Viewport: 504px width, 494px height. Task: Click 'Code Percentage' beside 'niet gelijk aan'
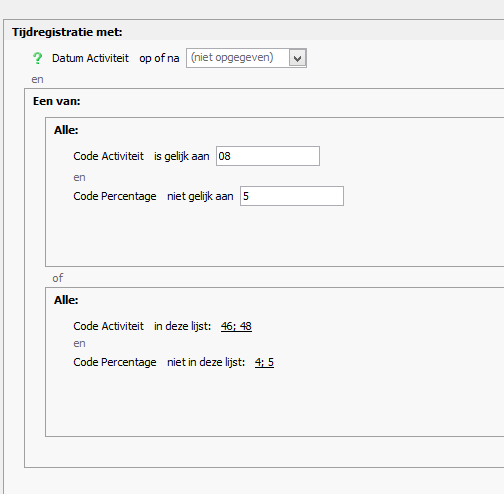click(x=115, y=196)
